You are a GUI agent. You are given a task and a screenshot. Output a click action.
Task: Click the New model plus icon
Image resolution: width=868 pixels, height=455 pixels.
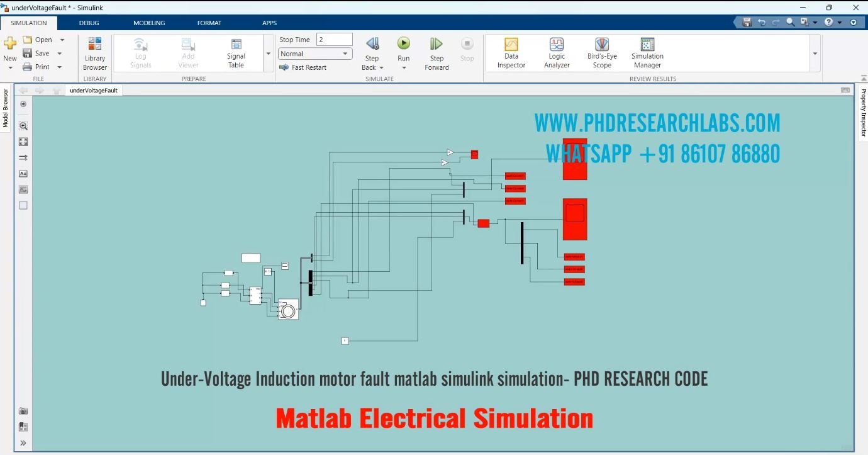coord(10,43)
